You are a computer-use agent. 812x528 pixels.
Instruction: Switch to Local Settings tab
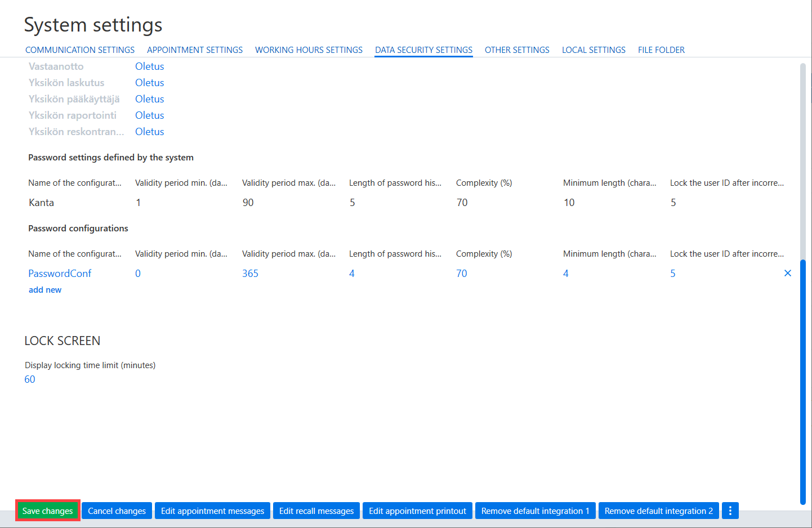coord(594,50)
